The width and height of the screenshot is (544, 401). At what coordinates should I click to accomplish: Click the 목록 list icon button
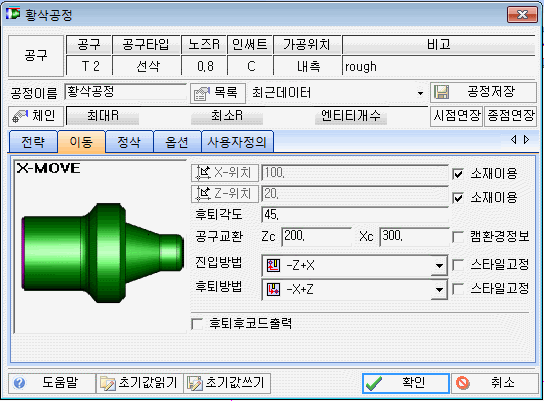[202, 93]
